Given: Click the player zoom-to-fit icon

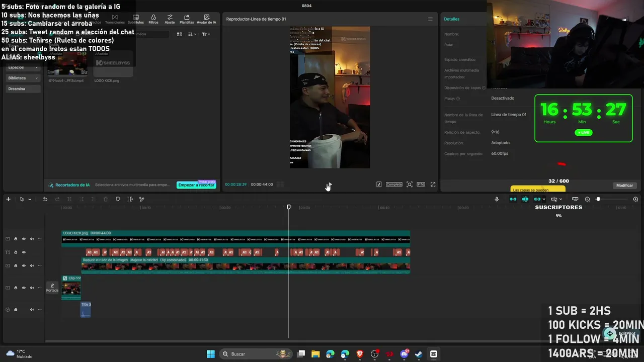Looking at the screenshot, I should click(x=410, y=185).
